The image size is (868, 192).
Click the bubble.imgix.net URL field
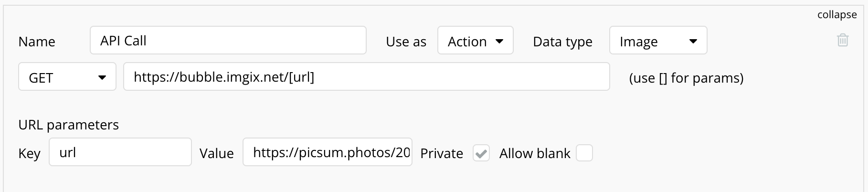coord(366,77)
